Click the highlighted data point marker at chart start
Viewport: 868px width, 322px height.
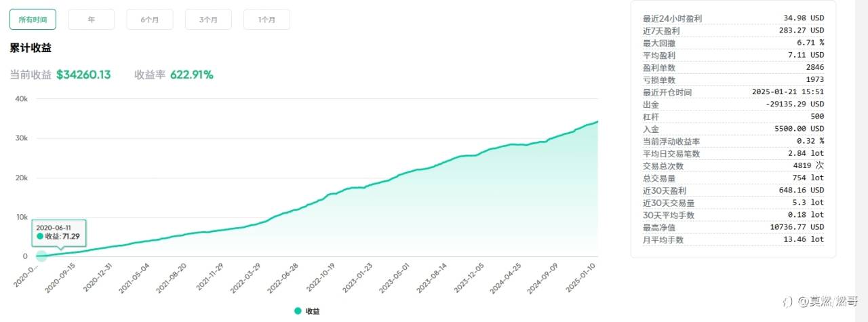(x=41, y=256)
